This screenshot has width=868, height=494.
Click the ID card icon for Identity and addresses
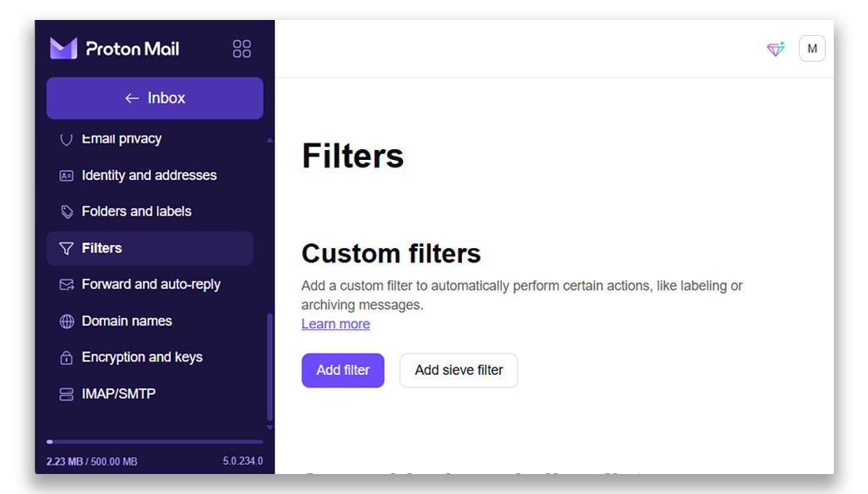pyautogui.click(x=67, y=175)
